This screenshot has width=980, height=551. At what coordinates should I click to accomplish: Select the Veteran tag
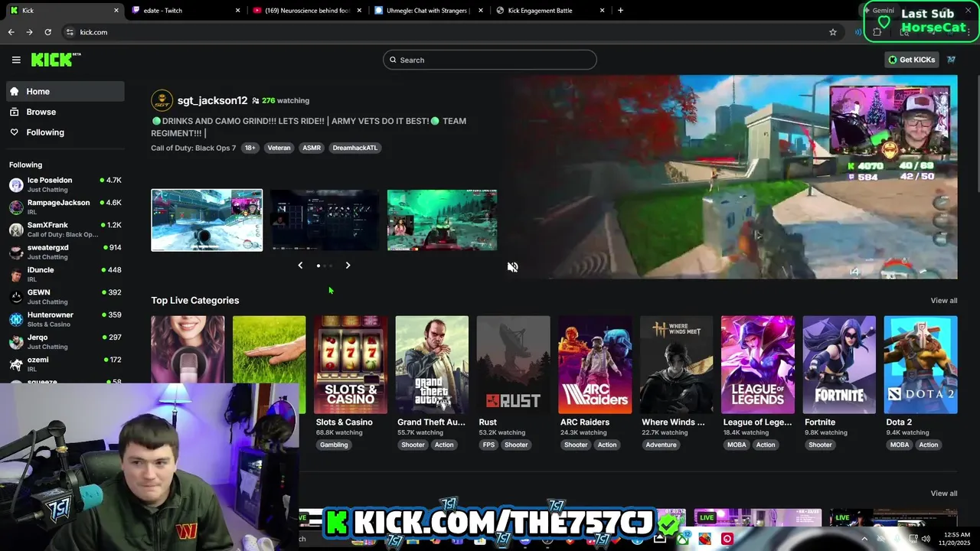(279, 148)
